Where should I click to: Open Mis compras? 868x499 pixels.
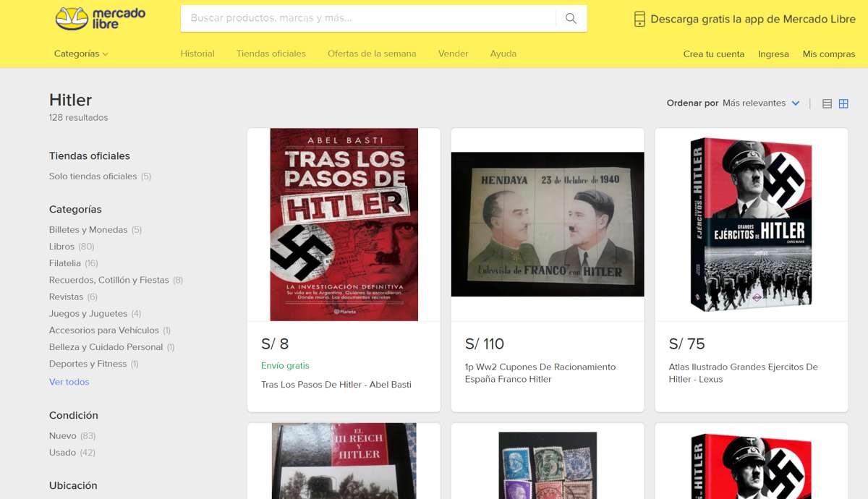[x=829, y=54]
